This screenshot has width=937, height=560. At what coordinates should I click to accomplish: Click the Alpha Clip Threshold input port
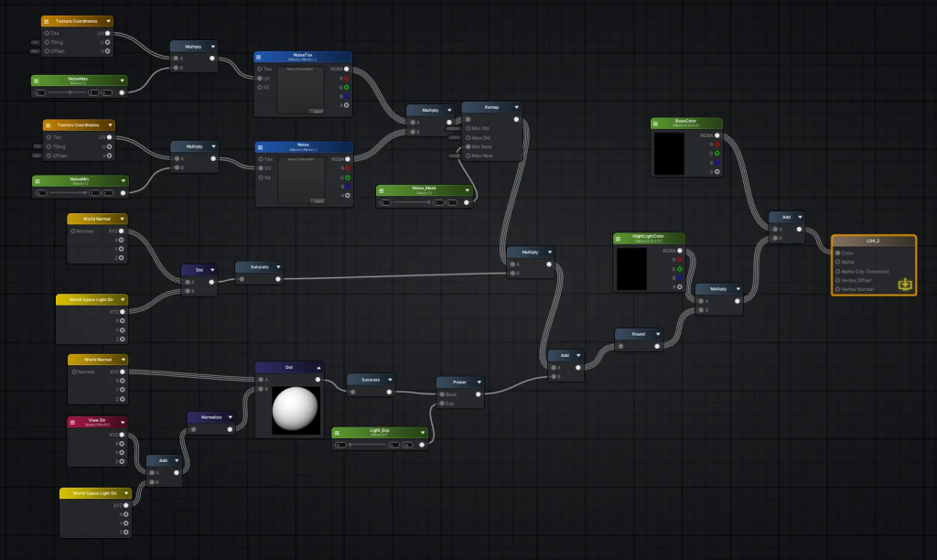(x=837, y=272)
